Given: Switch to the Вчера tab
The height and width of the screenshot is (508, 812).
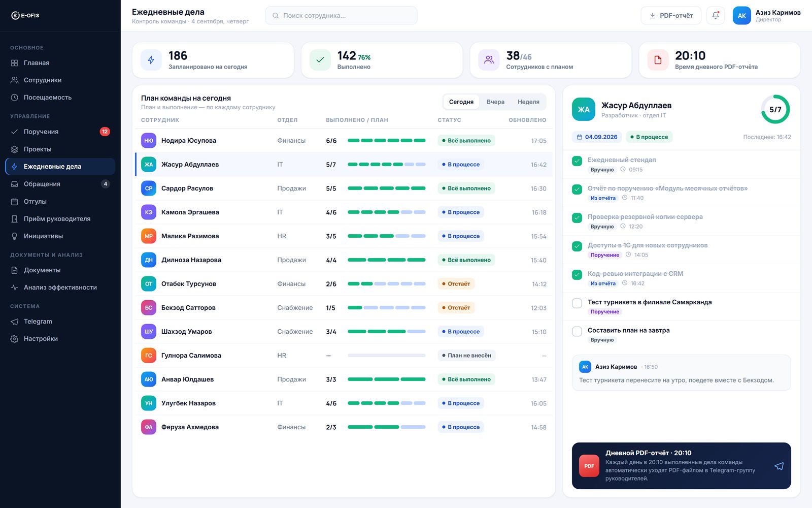Looking at the screenshot, I should [495, 102].
